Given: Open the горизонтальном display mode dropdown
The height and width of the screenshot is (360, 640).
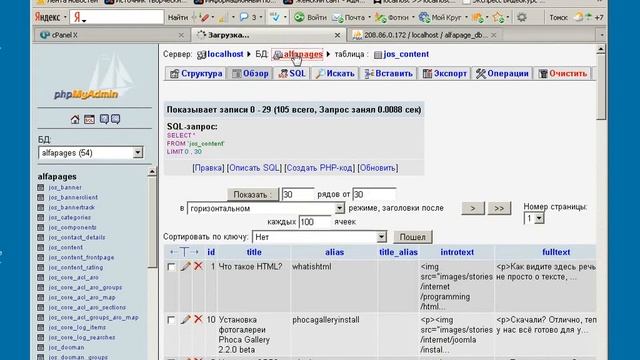Looking at the screenshot, I should click(340, 208).
